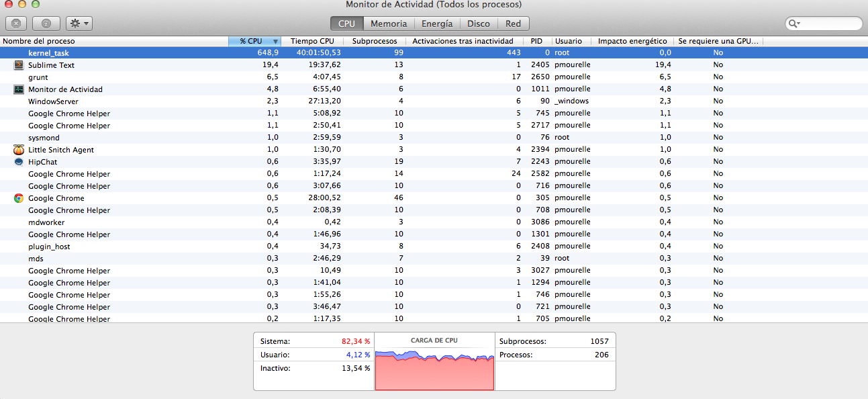This screenshot has height=399, width=868.
Task: Open the gear action menu dropdown
Action: [79, 24]
